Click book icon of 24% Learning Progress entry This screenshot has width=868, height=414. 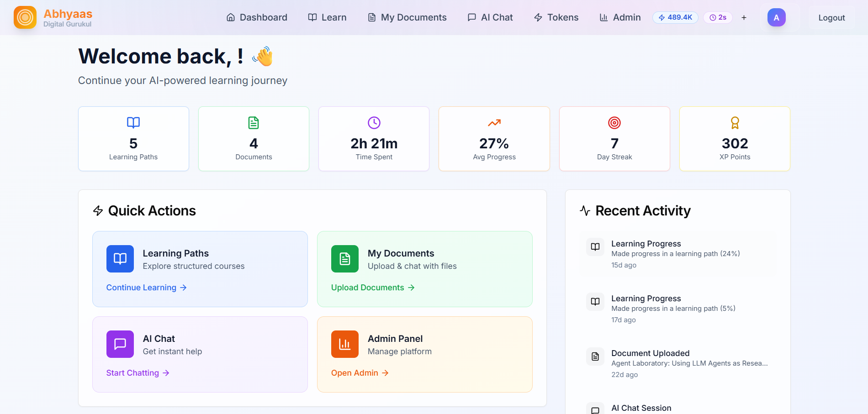[595, 247]
